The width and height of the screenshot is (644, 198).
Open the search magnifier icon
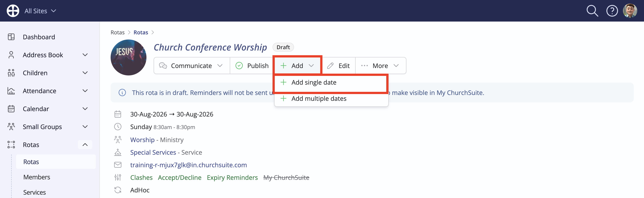592,11
